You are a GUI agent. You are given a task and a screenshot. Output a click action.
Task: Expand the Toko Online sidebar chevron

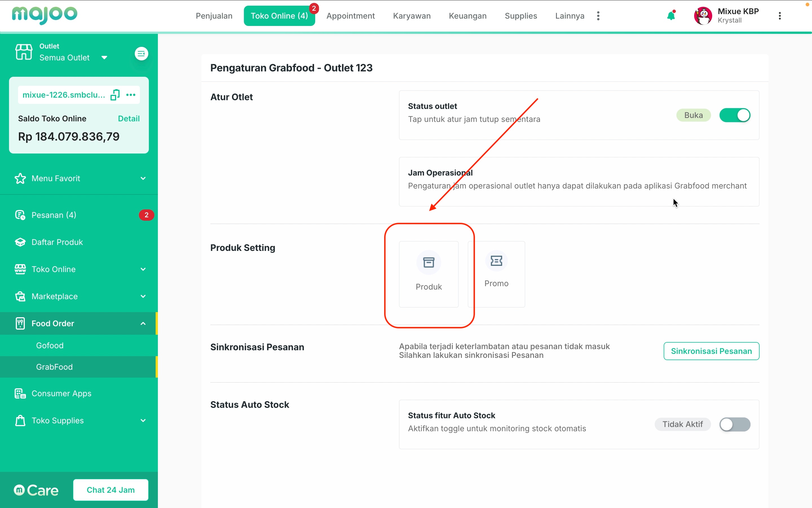[x=143, y=269]
